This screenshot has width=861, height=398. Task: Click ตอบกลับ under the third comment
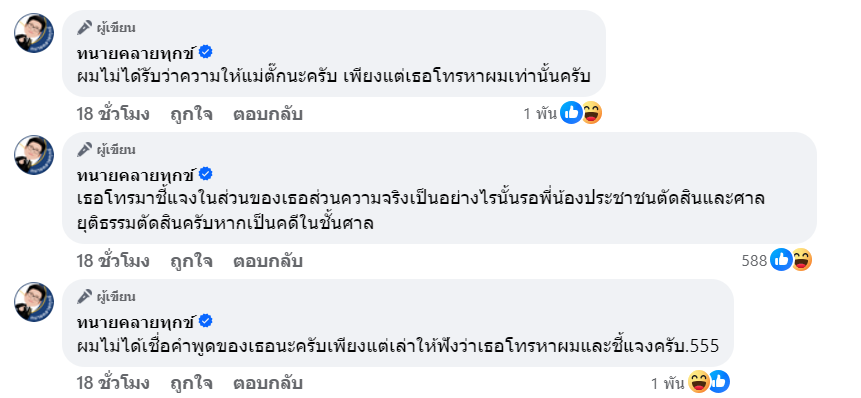[x=267, y=383]
